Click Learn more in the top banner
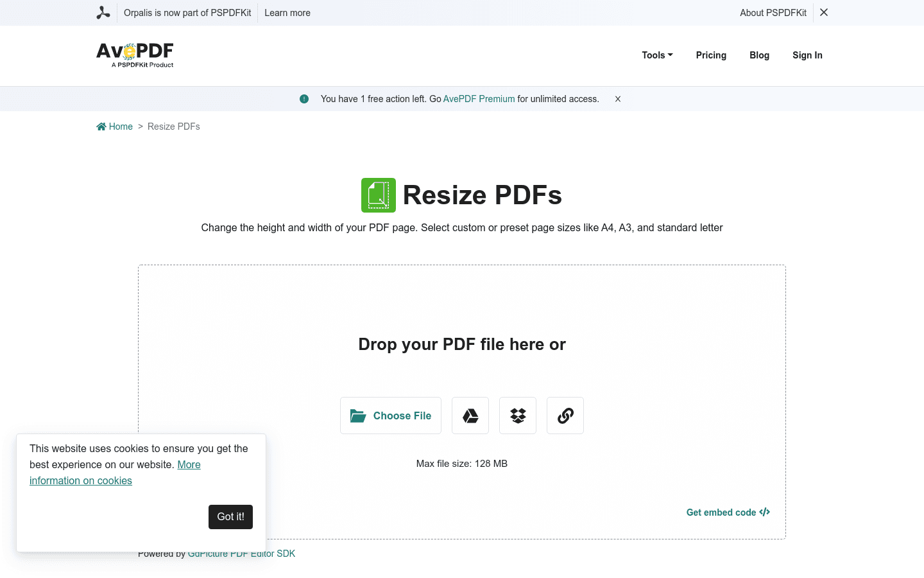Viewport: 924px width, 578px height. (x=287, y=13)
